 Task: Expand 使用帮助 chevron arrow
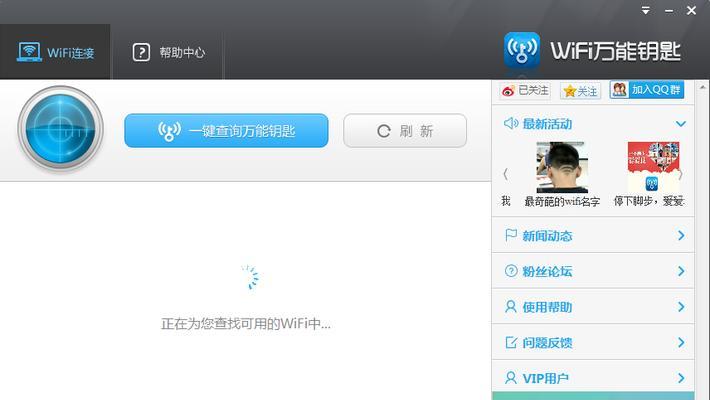(681, 307)
